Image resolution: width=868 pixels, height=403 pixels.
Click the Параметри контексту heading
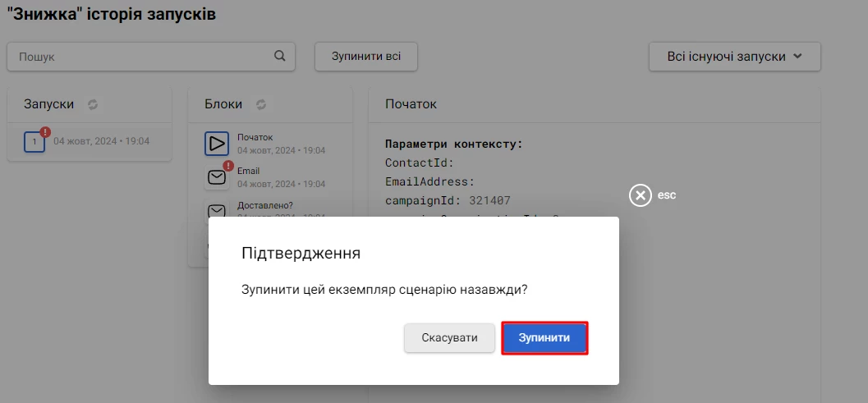click(454, 144)
